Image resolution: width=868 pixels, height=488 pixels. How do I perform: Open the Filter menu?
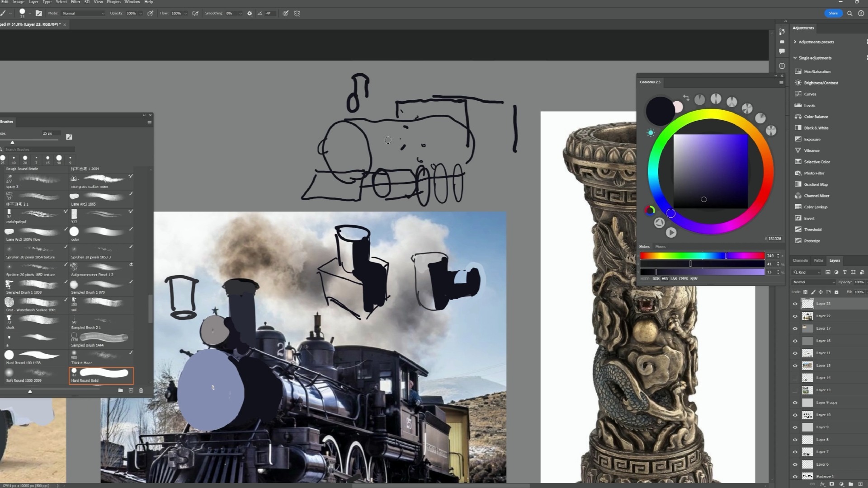click(75, 2)
